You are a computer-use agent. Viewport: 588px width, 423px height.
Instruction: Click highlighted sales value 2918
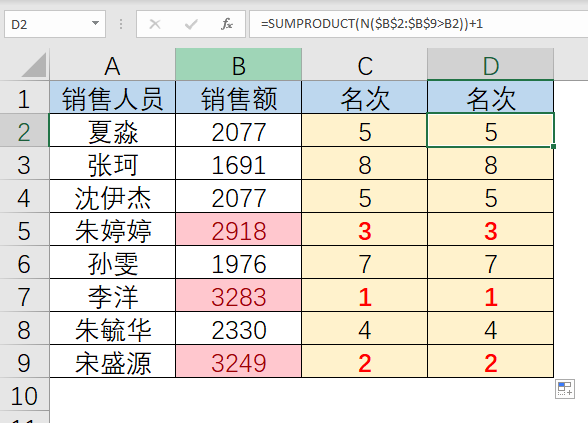click(238, 229)
